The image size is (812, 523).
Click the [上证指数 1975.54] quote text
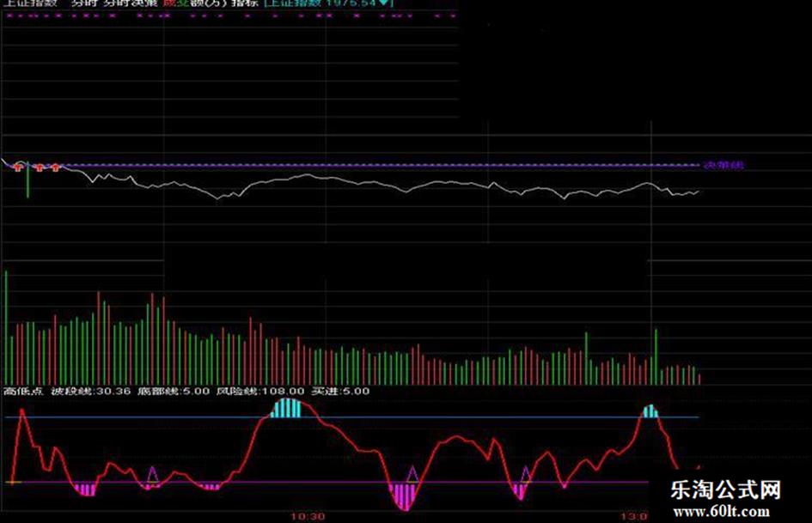(328, 3)
